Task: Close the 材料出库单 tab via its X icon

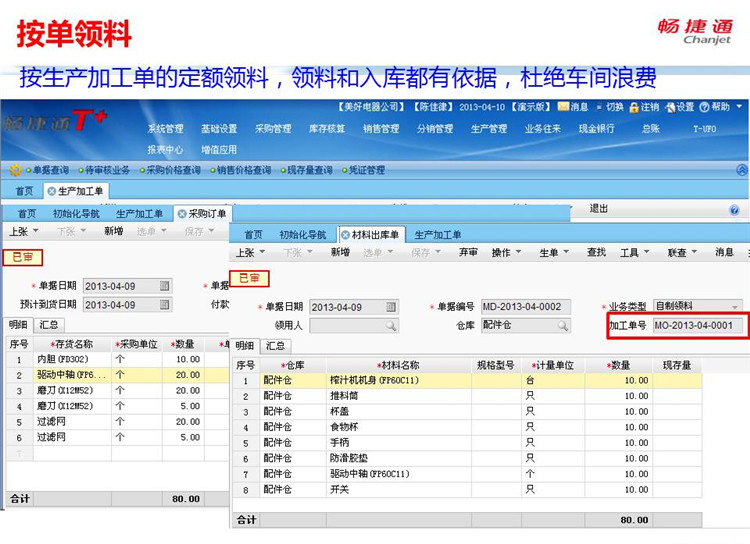Action: (345, 235)
